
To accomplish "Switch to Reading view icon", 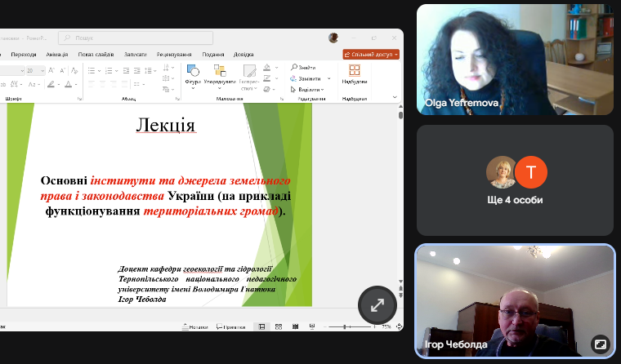I will pos(296,326).
